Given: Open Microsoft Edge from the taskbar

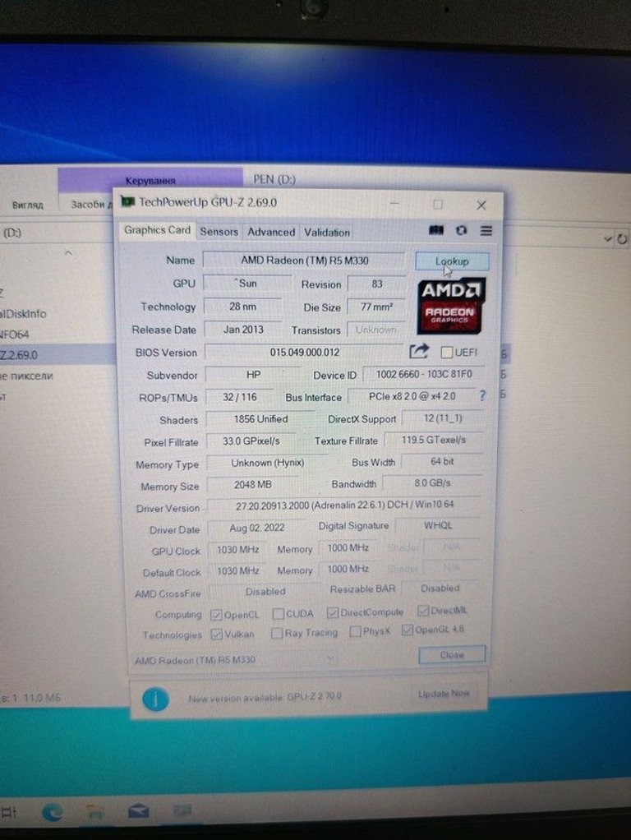Looking at the screenshot, I should [52, 811].
